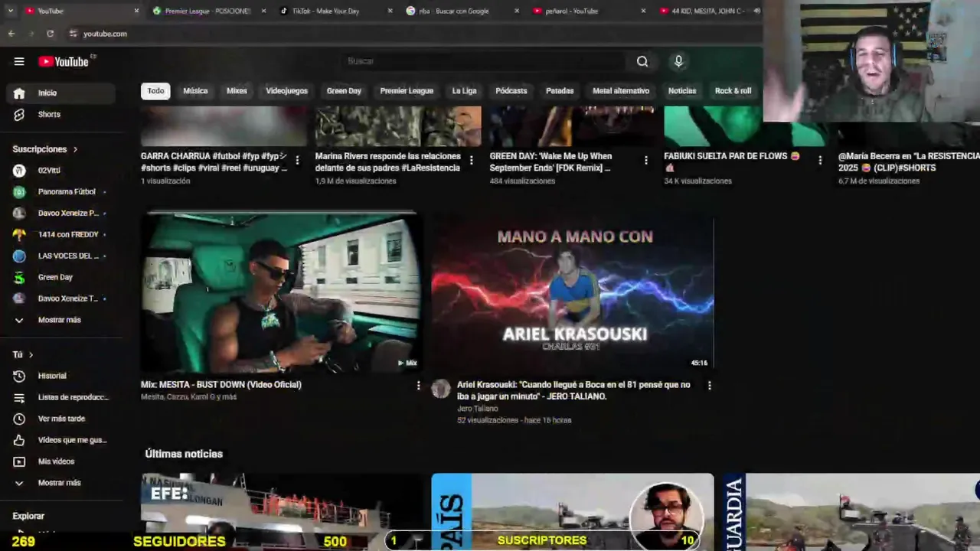Open options menu for MESITA BUST DOWN mix
This screenshot has width=980, height=551.
click(x=418, y=386)
